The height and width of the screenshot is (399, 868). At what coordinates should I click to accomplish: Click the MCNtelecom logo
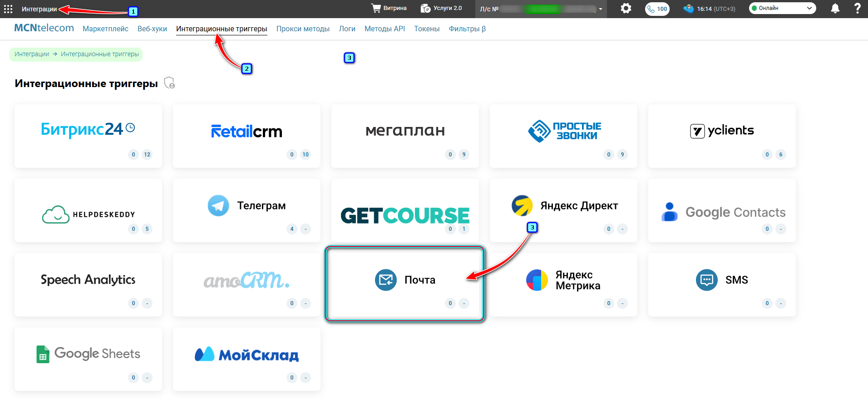44,28
